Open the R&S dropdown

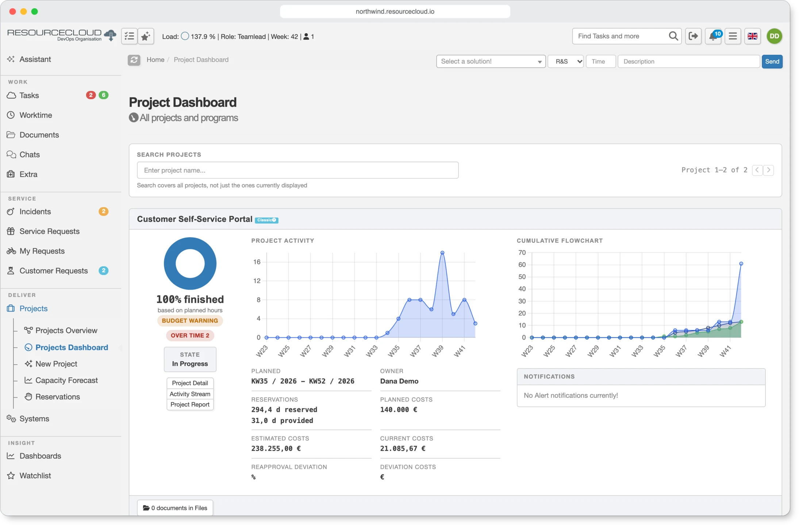point(565,61)
